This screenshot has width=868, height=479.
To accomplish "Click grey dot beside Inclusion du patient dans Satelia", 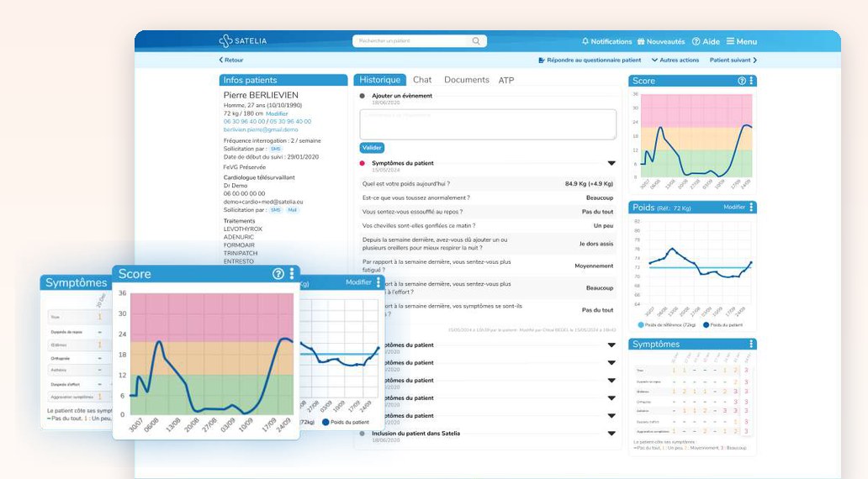I will click(362, 434).
